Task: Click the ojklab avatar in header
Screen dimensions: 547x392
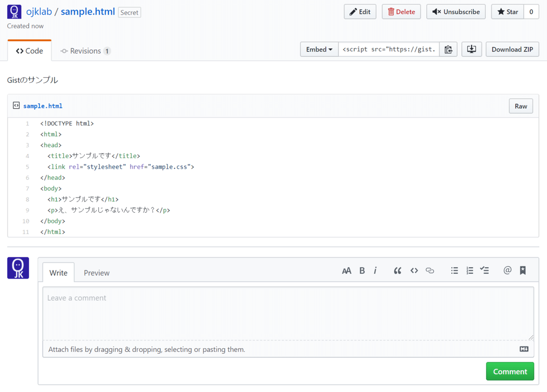Action: [x=15, y=12]
